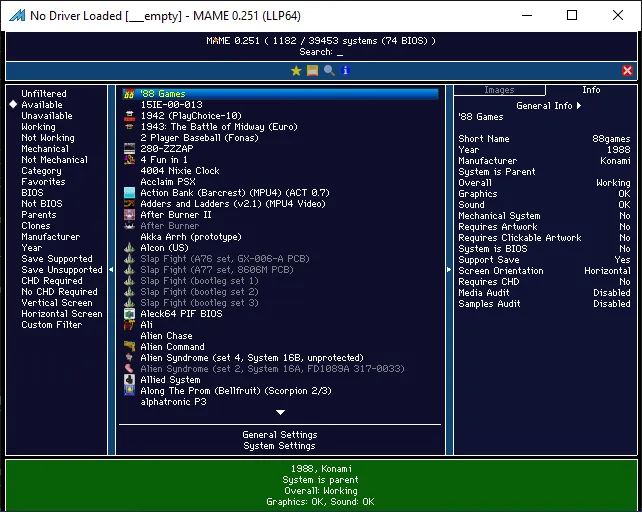Select the Parents filter
Image resolution: width=642 pixels, height=512 pixels.
(x=39, y=215)
